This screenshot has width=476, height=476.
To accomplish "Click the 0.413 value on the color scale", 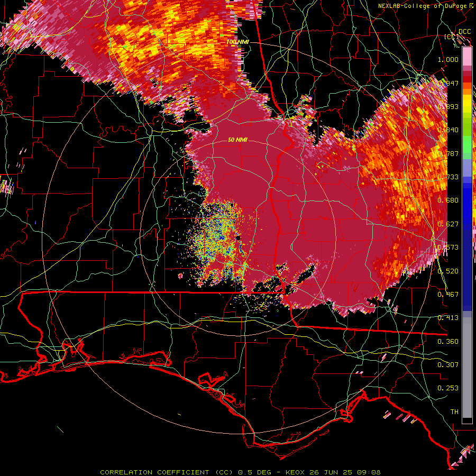I will click(448, 318).
